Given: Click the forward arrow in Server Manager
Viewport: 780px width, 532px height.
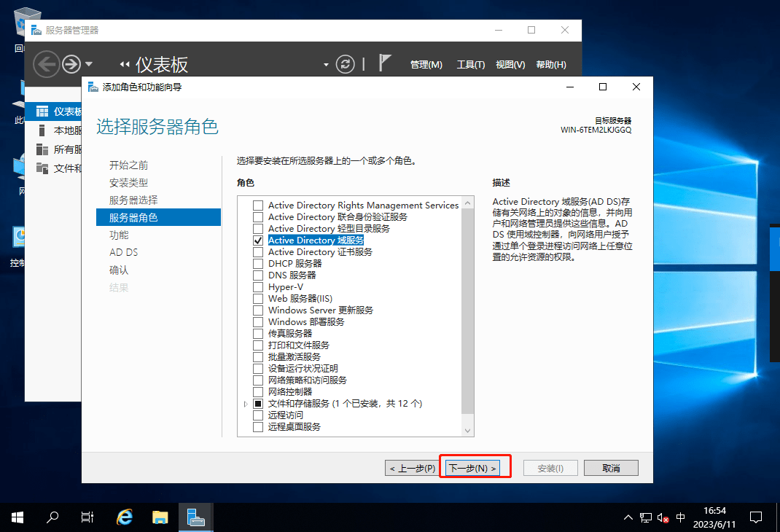Looking at the screenshot, I should pos(71,64).
